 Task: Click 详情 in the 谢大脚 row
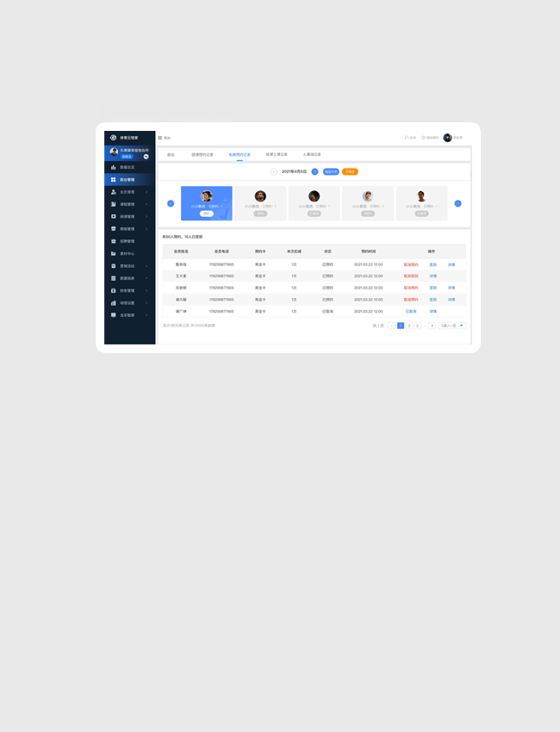(451, 300)
